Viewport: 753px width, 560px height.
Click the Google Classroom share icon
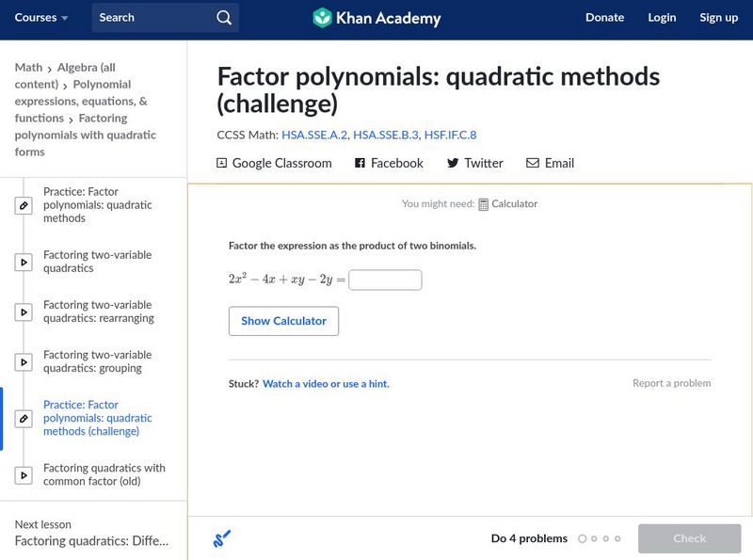[x=222, y=163]
